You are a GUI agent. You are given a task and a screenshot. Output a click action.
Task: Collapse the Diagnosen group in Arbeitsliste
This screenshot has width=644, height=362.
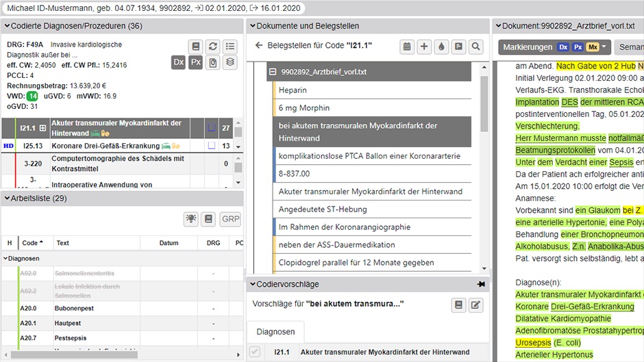pos(6,259)
